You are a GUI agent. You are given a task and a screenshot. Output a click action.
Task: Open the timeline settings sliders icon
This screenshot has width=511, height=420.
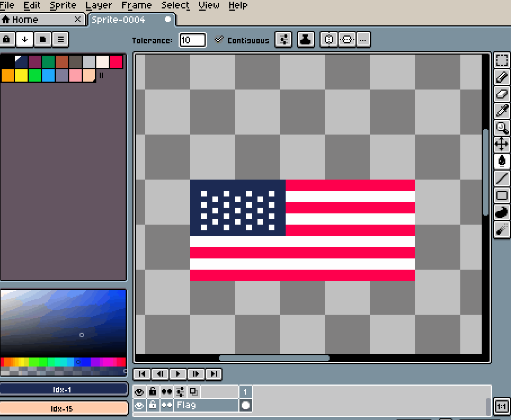click(x=180, y=392)
